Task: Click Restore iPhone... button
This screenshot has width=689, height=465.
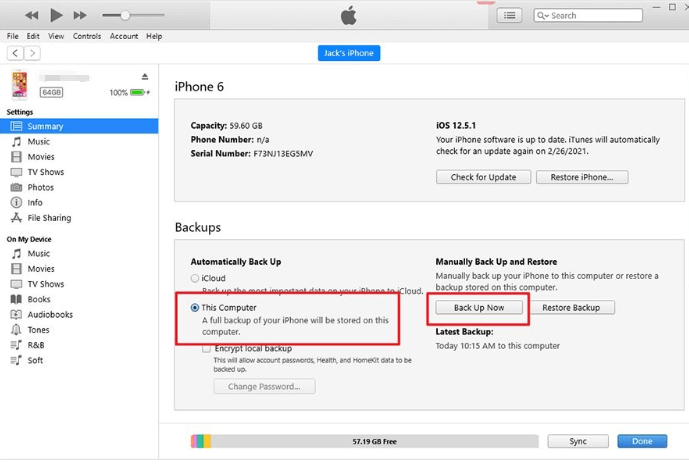Action: [582, 177]
